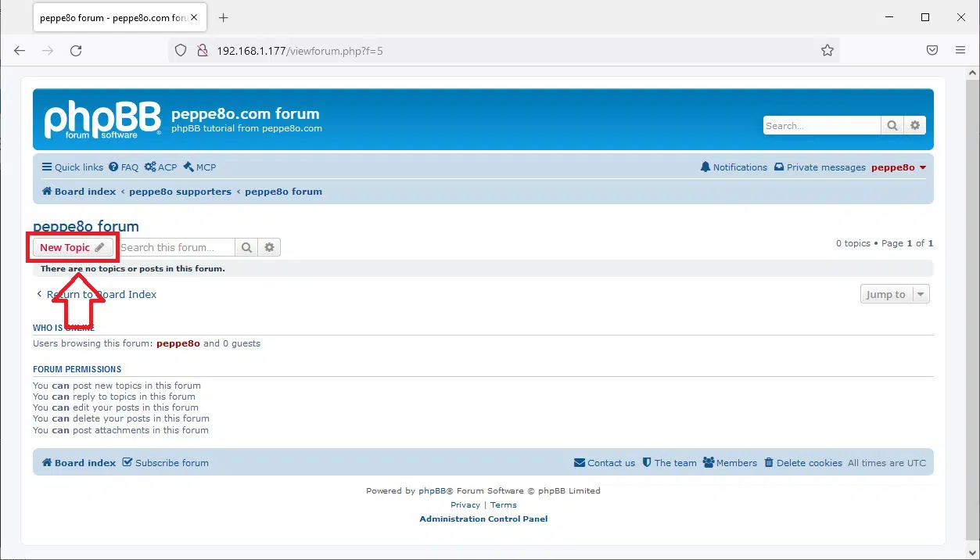Viewport: 980px width, 560px height.
Task: Open The team page link
Action: click(x=669, y=463)
